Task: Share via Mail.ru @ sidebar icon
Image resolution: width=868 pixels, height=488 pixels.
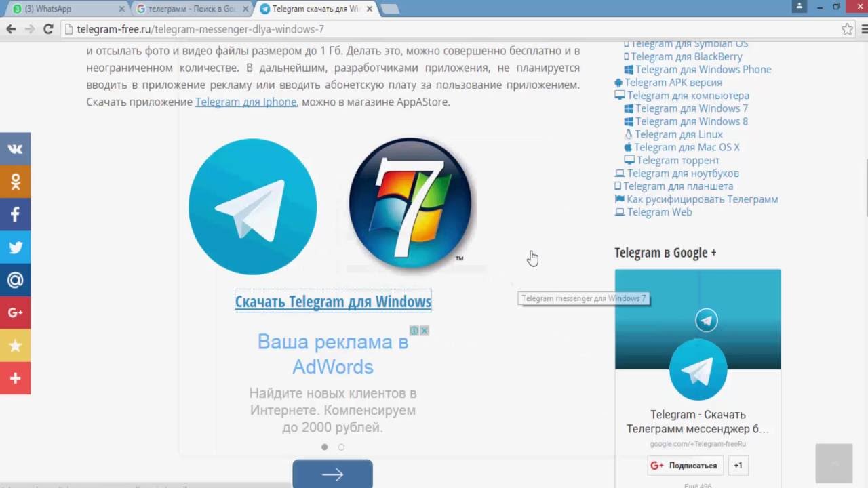Action: point(15,280)
